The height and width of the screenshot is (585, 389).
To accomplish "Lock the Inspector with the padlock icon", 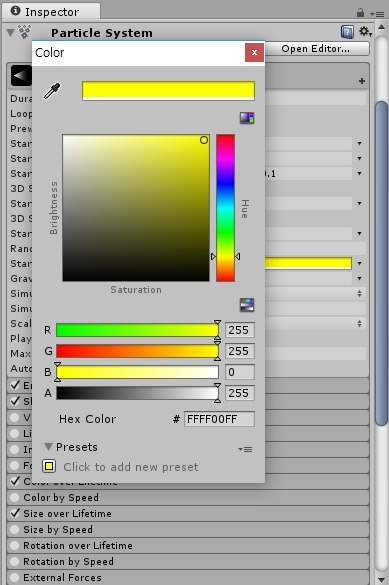I will tap(360, 13).
